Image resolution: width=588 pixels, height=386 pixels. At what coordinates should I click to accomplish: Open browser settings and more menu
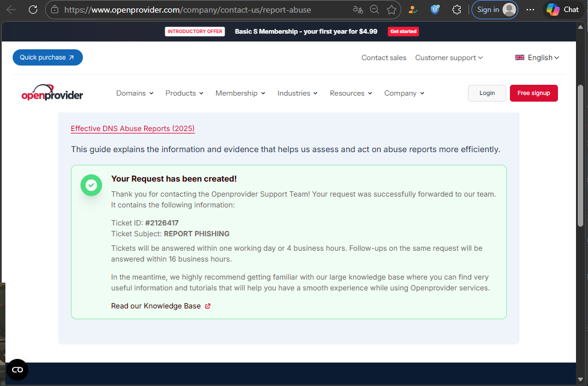click(530, 10)
